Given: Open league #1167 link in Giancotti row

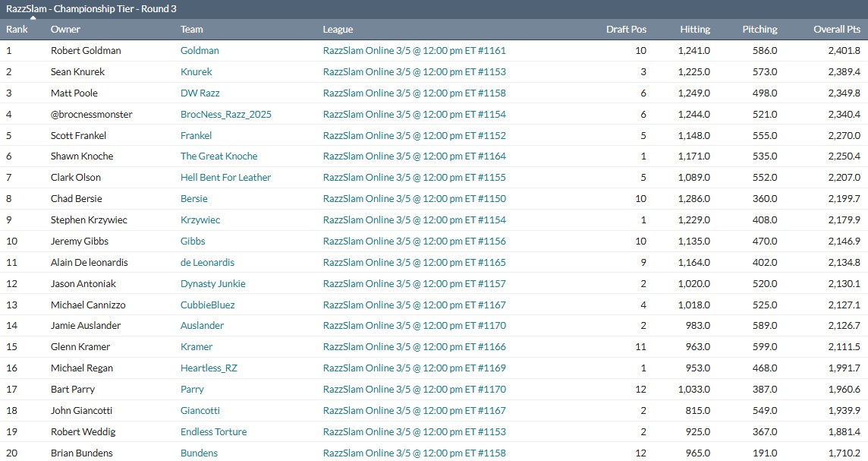Looking at the screenshot, I should point(414,411).
